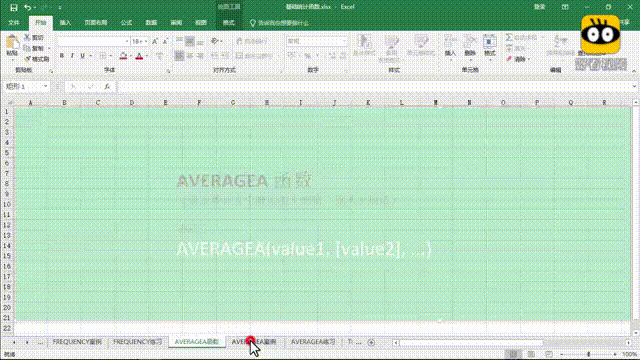640x360 pixels.
Task: Click the percent style icon
Action: point(307,56)
